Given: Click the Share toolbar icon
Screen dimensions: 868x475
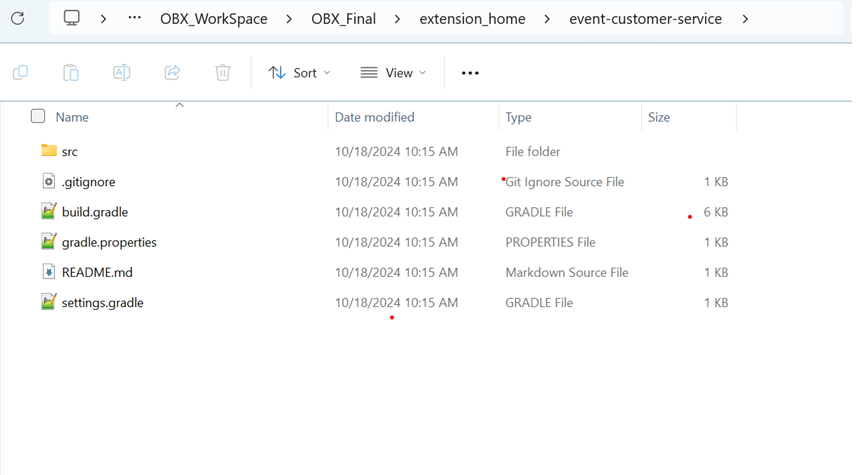Looking at the screenshot, I should tap(172, 73).
